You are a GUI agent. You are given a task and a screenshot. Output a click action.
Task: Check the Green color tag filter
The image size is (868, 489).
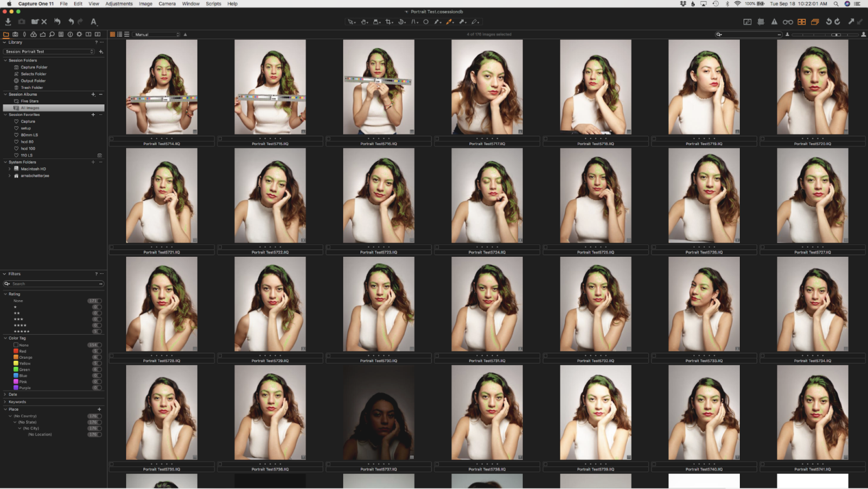[x=16, y=370]
